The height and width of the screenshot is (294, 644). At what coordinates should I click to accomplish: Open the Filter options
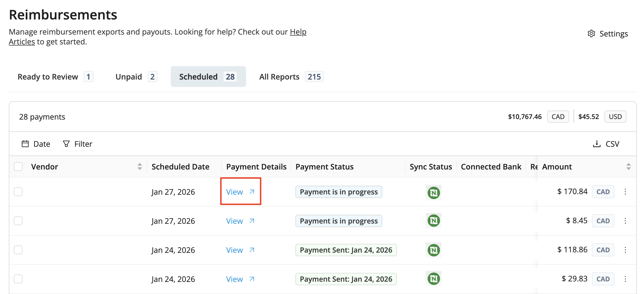point(77,143)
